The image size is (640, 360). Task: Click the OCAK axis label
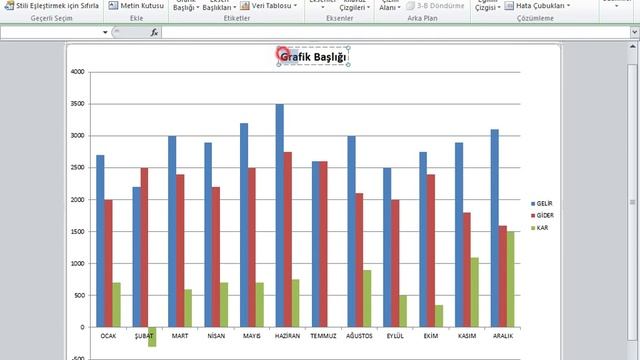pos(108,336)
